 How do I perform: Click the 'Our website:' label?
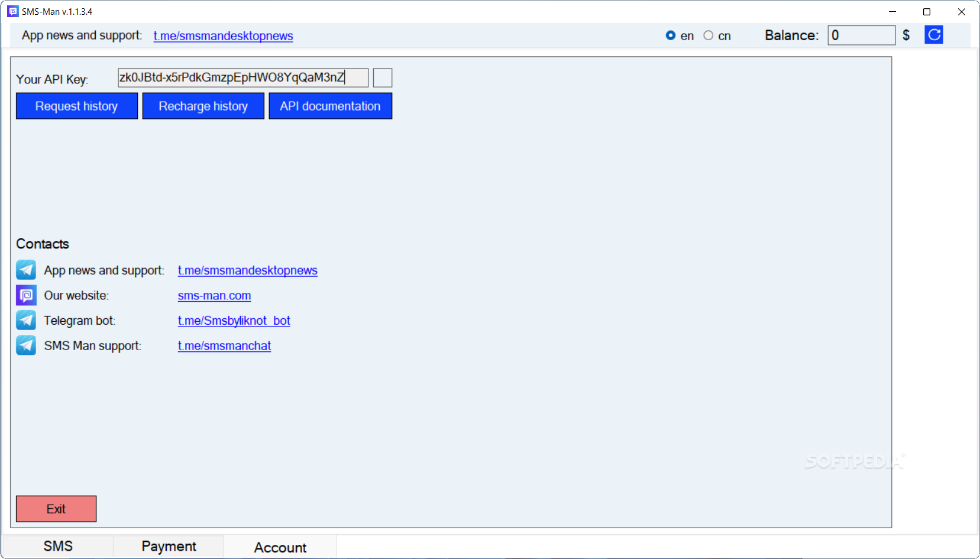[x=76, y=295]
